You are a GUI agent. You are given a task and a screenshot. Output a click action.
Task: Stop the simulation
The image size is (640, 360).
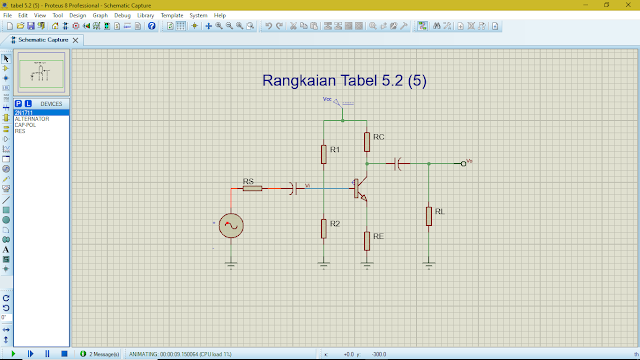point(64,354)
